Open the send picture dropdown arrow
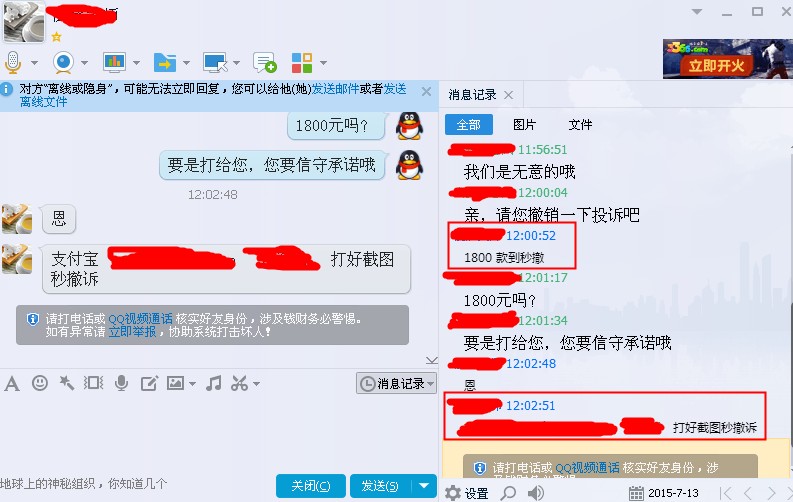 click(x=192, y=384)
